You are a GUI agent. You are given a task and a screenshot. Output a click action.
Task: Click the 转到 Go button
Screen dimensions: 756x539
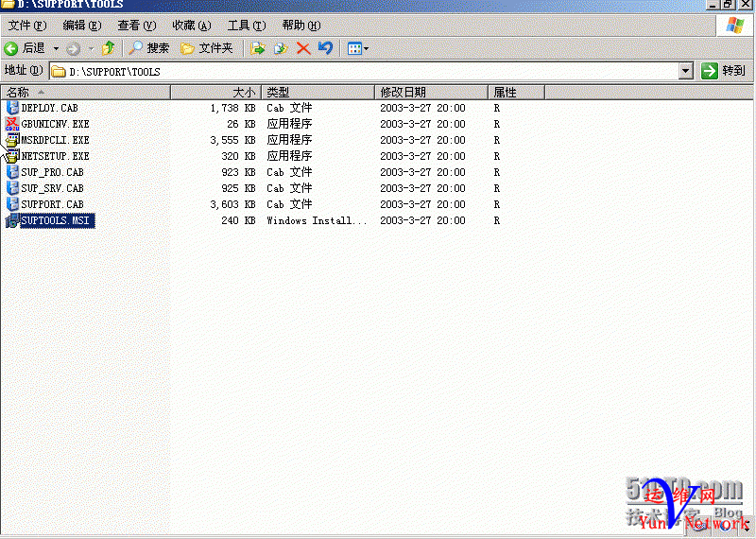723,71
